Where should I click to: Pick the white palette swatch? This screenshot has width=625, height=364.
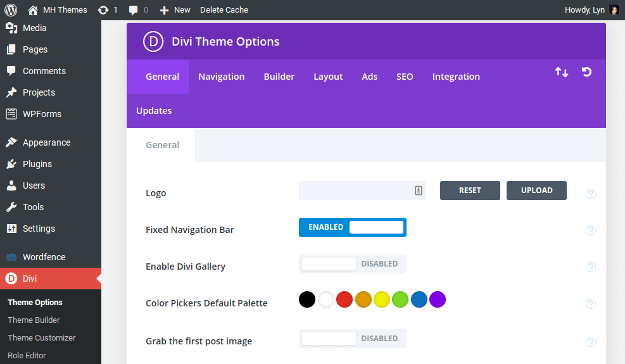(326, 299)
